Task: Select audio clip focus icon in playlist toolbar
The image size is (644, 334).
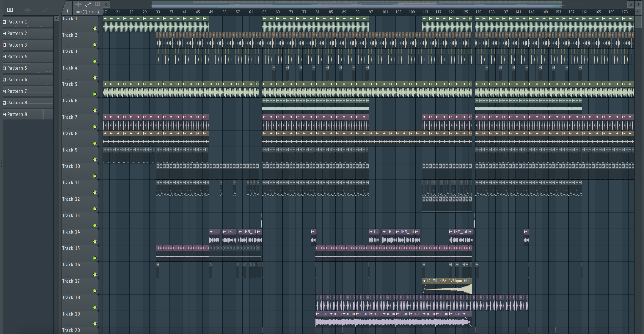Action: point(78,4)
